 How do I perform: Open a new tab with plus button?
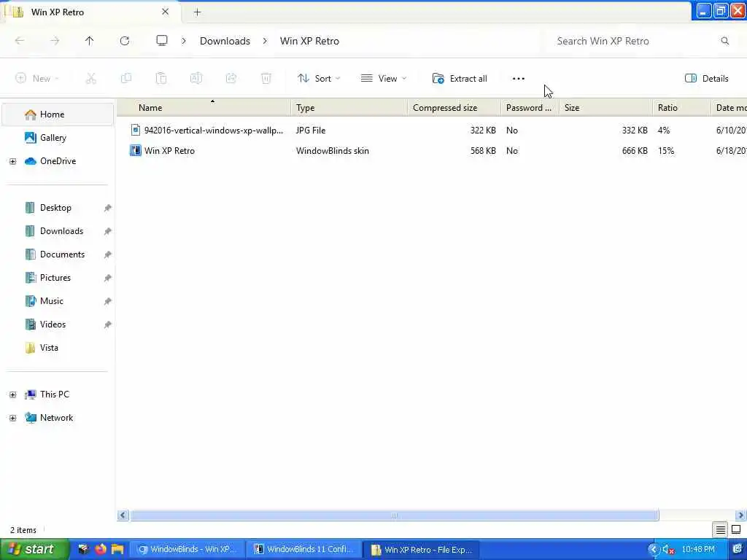197,12
